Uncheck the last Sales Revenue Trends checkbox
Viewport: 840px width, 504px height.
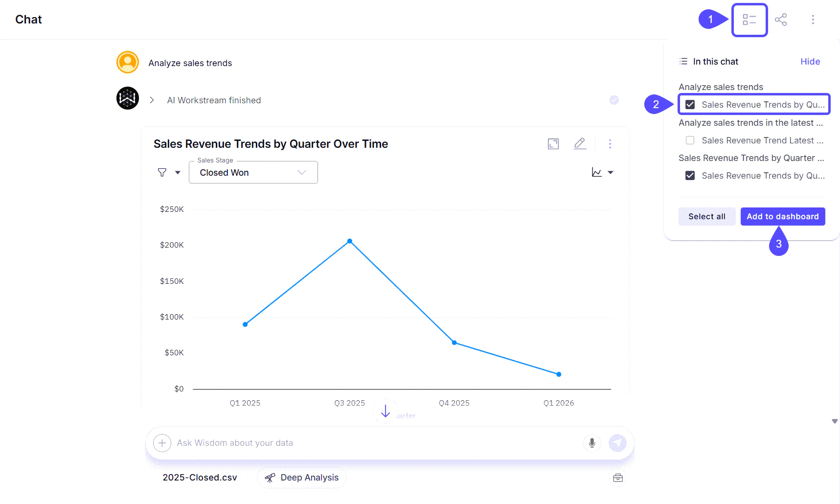(690, 175)
